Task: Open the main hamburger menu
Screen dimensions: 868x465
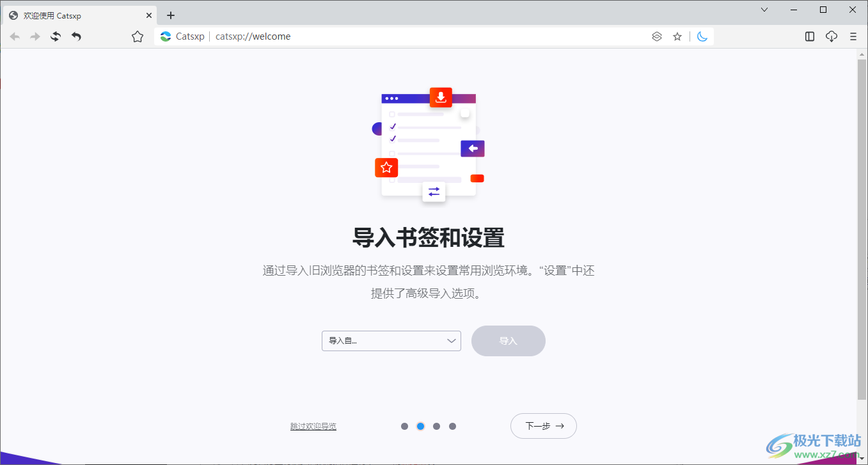Action: point(853,37)
